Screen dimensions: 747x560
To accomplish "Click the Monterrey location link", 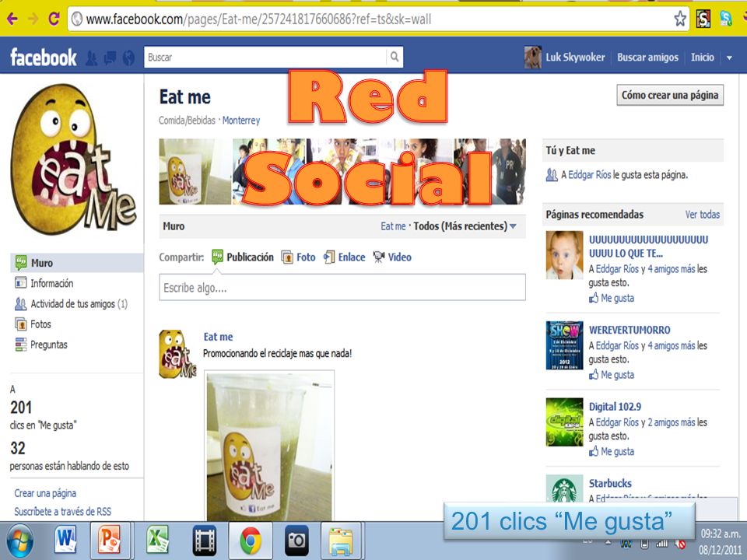I will click(x=241, y=121).
